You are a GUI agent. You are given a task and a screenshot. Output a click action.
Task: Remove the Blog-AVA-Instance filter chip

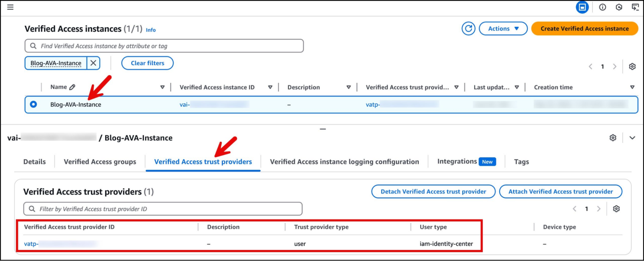[x=93, y=63]
